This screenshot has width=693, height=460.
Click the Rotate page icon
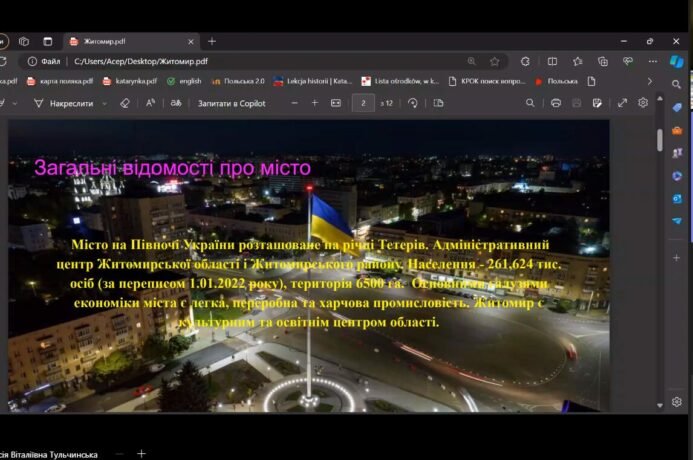(411, 103)
